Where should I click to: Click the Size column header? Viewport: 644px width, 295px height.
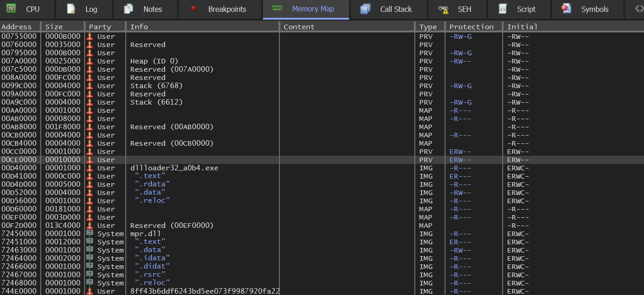tap(54, 26)
